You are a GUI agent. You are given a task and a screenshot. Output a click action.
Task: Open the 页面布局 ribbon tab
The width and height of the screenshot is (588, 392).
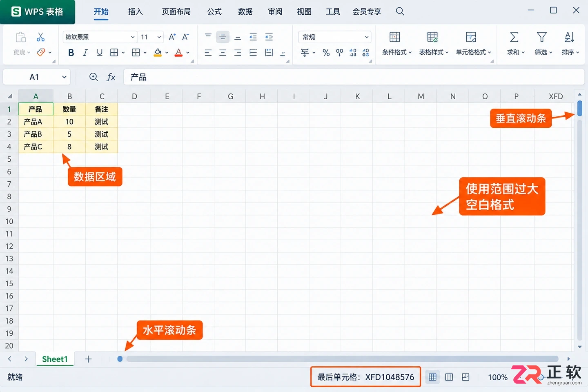point(176,11)
